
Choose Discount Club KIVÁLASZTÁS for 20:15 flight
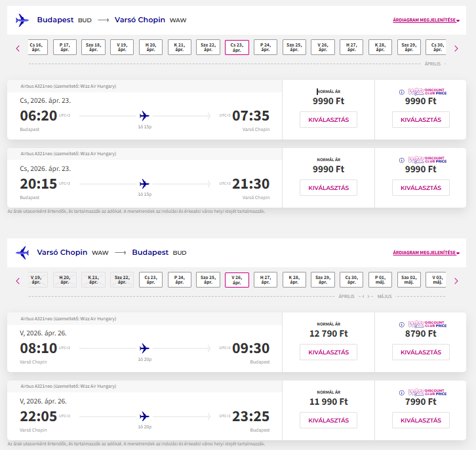point(420,187)
